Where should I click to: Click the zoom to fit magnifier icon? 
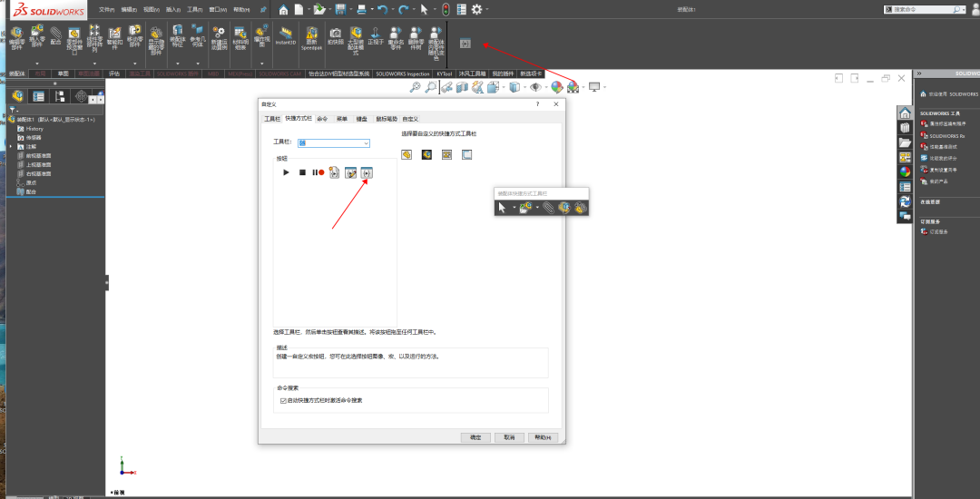415,87
